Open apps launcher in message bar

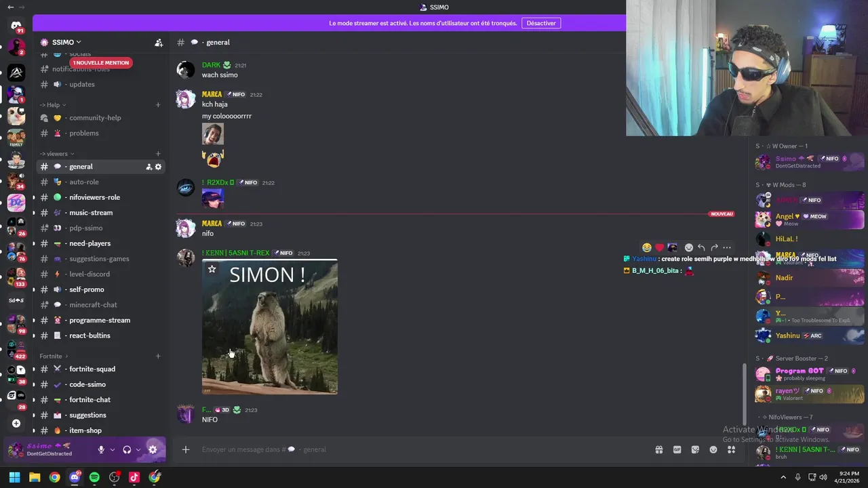(731, 449)
